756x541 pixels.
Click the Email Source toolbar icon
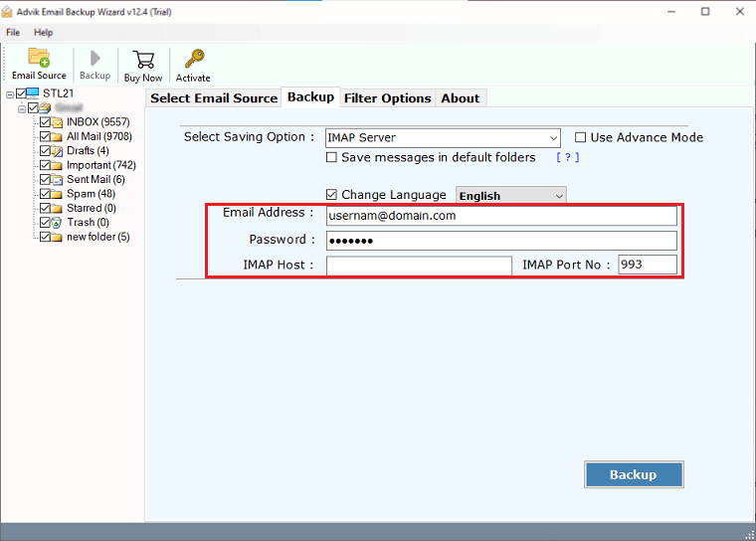click(x=39, y=58)
